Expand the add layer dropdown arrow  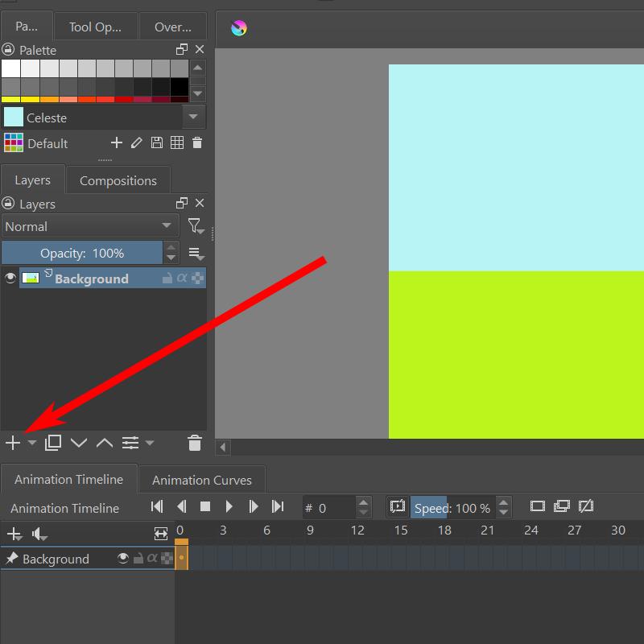[31, 443]
